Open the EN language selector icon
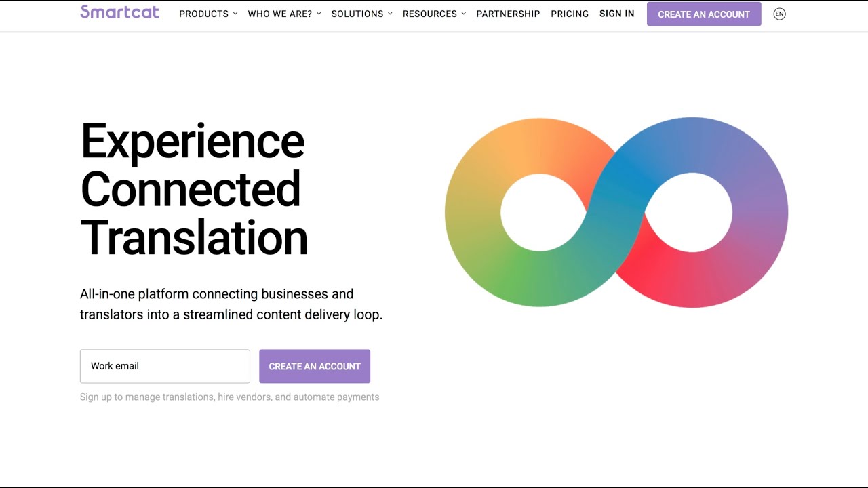 tap(779, 14)
